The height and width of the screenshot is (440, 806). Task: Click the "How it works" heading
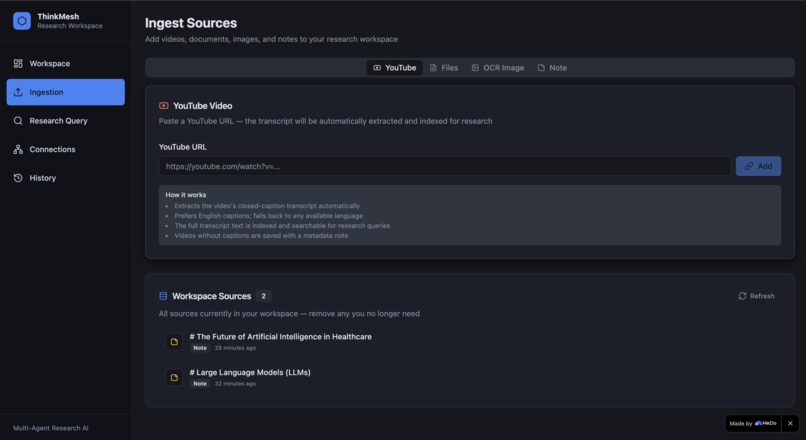[x=186, y=195]
